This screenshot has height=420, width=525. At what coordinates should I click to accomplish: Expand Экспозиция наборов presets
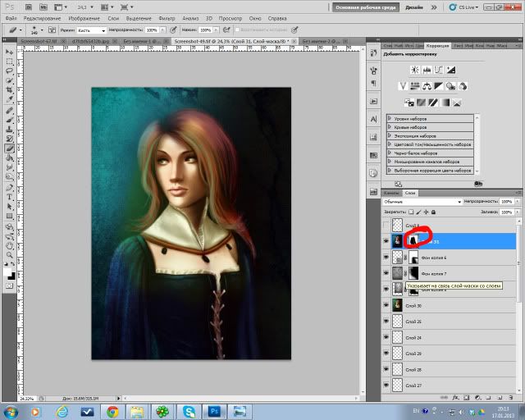pyautogui.click(x=390, y=135)
